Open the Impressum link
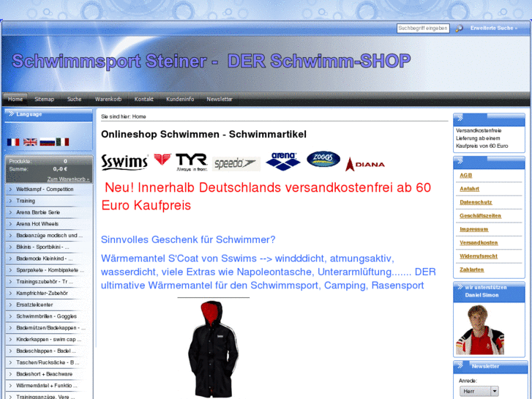This screenshot has height=399, width=532. click(473, 229)
